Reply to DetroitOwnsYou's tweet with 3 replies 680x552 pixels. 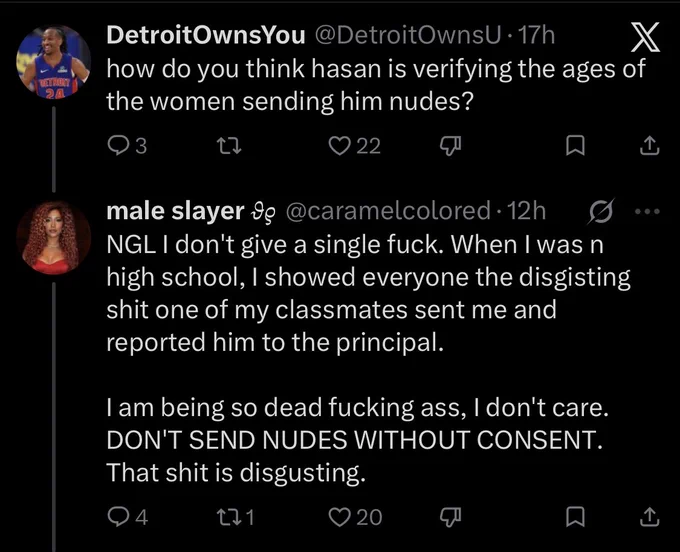(127, 146)
